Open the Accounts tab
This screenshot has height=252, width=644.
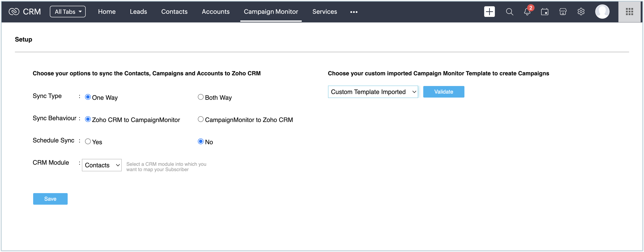pyautogui.click(x=215, y=12)
